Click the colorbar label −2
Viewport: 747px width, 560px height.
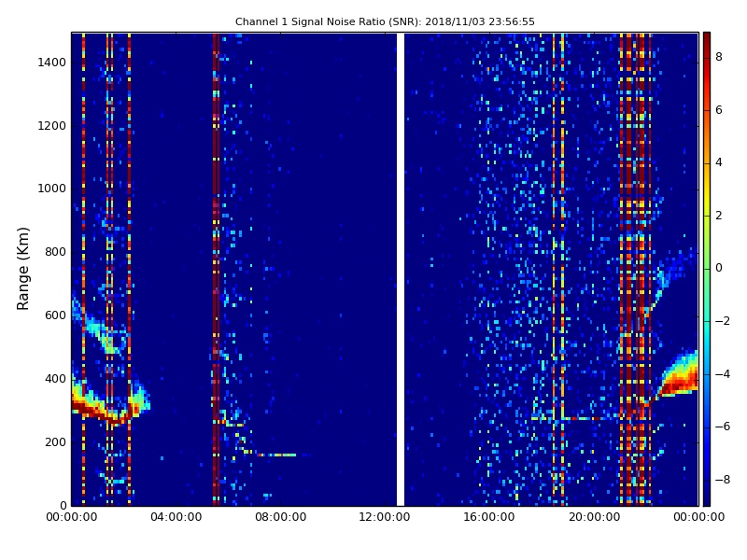(723, 321)
